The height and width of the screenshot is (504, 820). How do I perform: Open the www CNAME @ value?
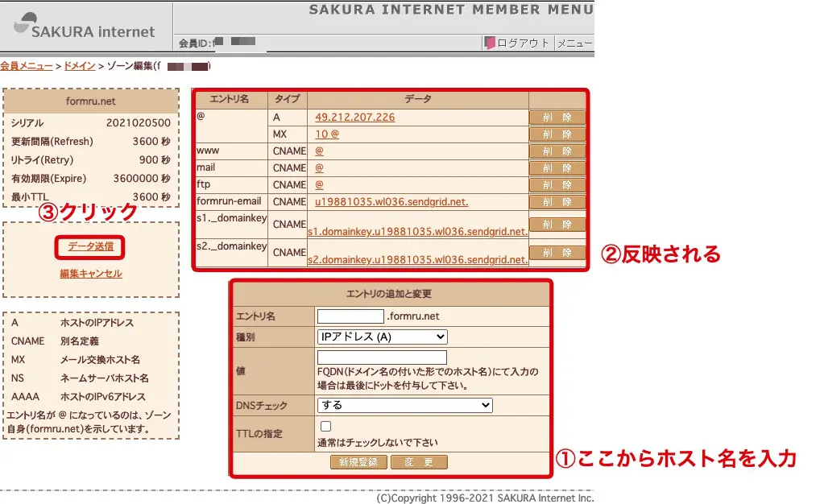(x=319, y=151)
